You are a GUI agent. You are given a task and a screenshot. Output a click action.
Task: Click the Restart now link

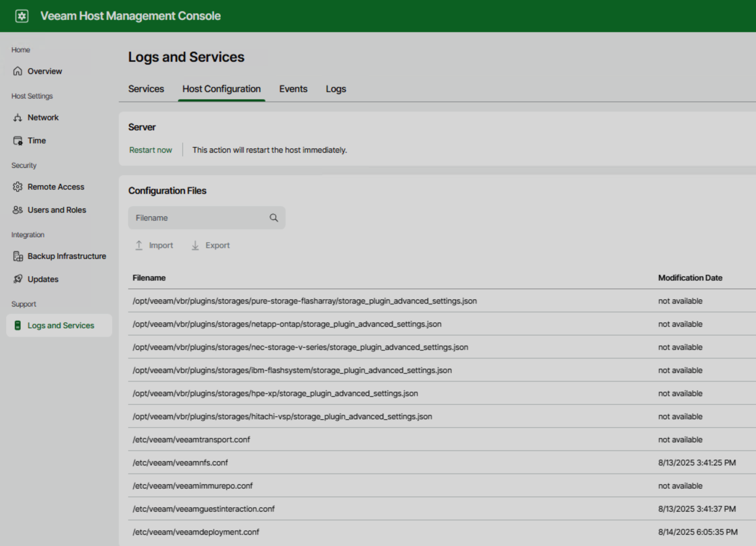coord(151,150)
